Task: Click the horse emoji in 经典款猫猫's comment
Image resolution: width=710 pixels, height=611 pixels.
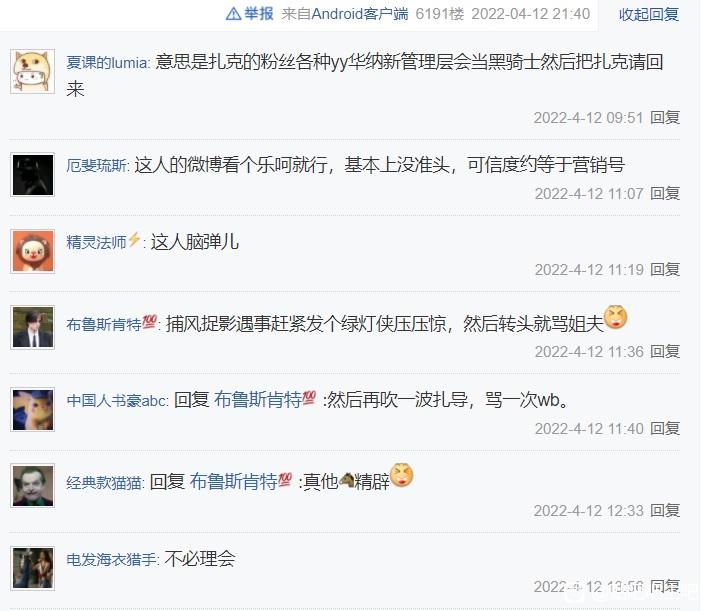Action: 346,480
